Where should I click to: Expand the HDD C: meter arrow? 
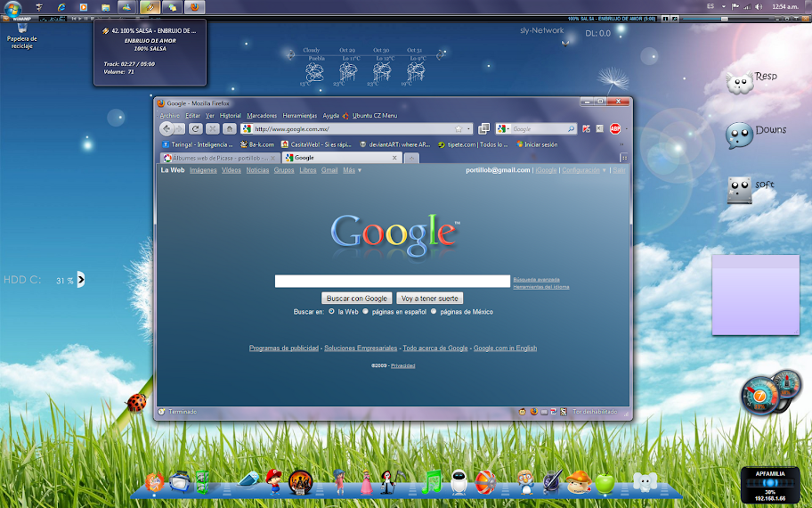tap(81, 280)
